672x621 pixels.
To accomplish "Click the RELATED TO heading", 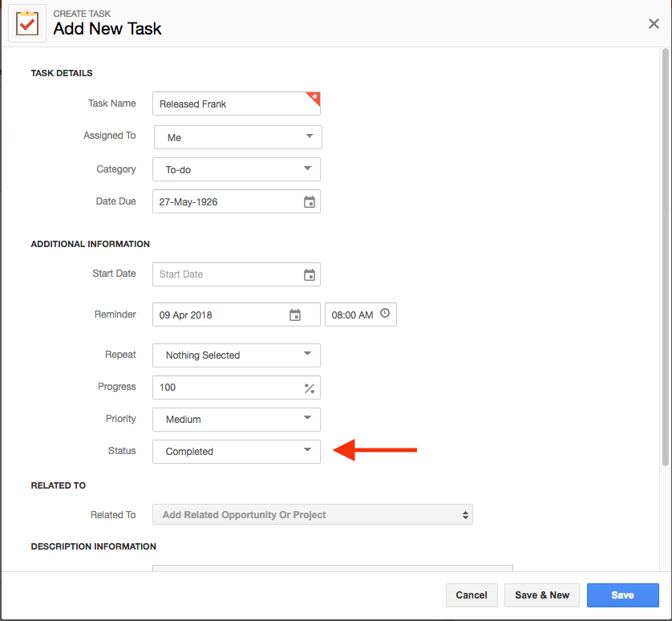I will coord(59,485).
